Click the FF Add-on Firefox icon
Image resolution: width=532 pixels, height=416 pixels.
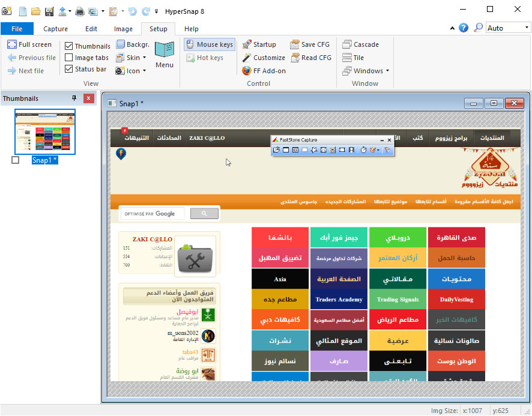coord(264,71)
